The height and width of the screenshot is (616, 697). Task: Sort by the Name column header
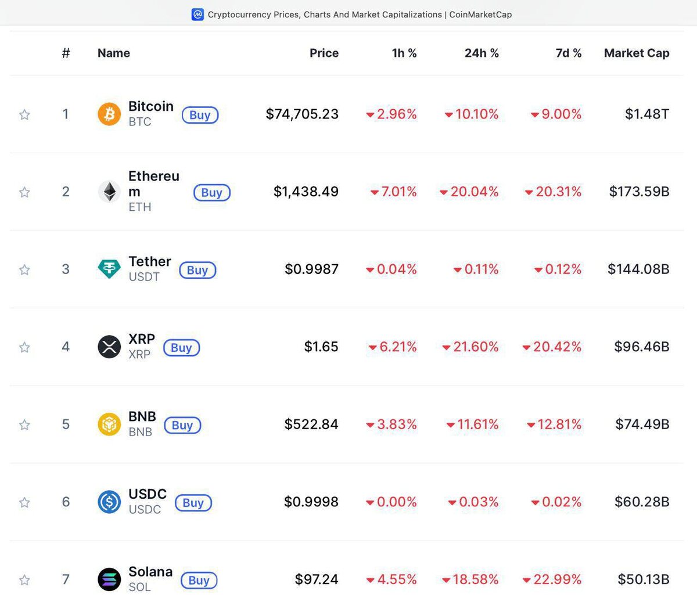point(114,53)
